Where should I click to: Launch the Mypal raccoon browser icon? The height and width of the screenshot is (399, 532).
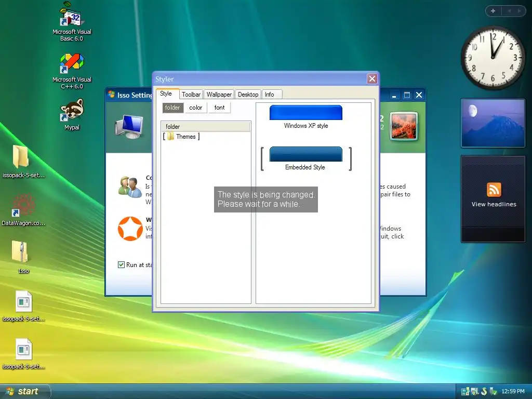click(72, 114)
